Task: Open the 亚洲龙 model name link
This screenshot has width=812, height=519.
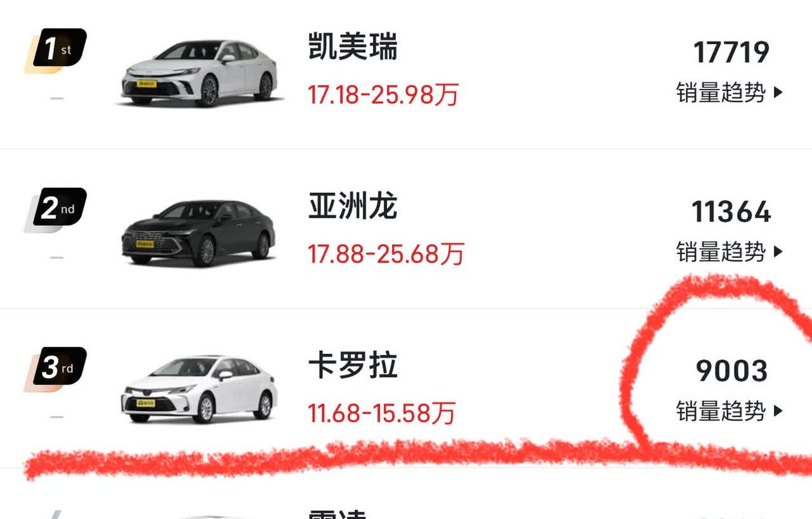Action: 353,207
